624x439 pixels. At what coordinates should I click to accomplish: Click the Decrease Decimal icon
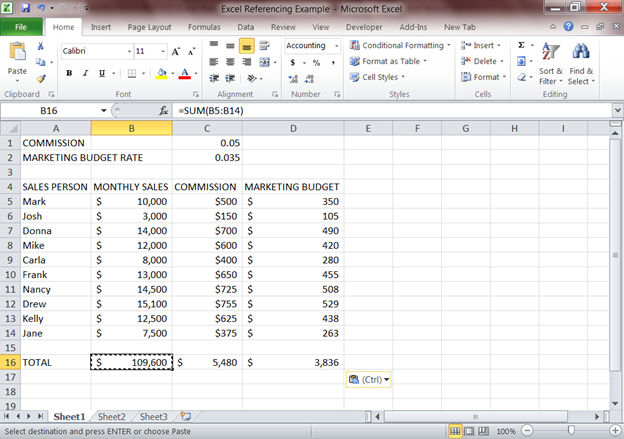tap(309, 79)
